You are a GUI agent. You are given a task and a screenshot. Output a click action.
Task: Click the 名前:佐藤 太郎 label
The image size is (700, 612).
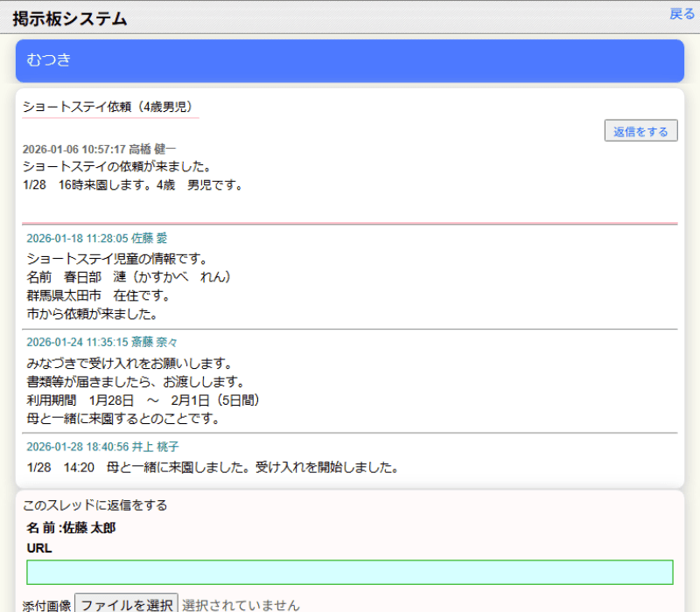(x=71, y=527)
